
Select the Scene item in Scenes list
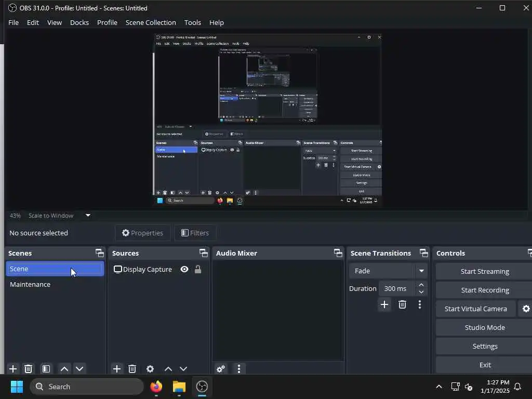tap(55, 269)
